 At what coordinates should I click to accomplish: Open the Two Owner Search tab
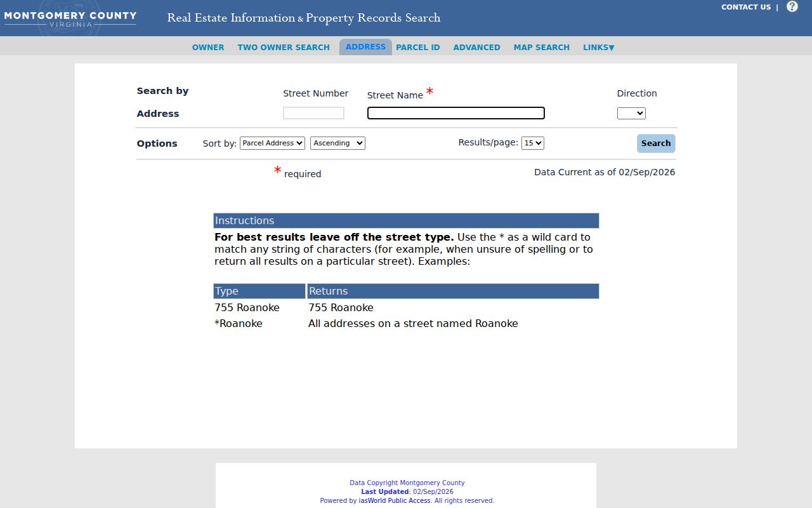(x=284, y=48)
